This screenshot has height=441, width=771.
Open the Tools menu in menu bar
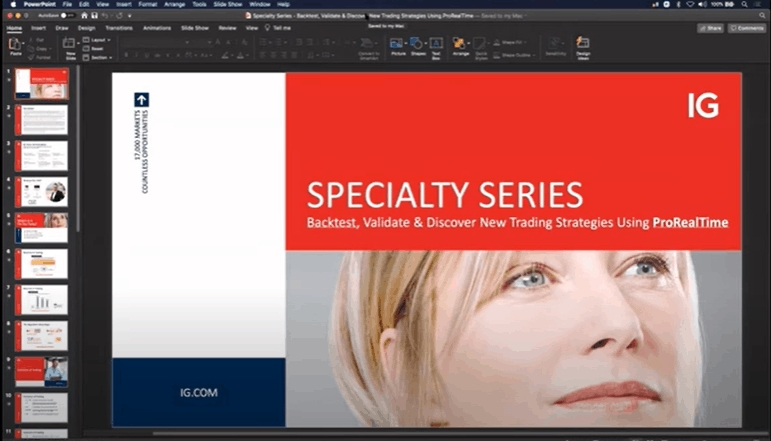199,4
